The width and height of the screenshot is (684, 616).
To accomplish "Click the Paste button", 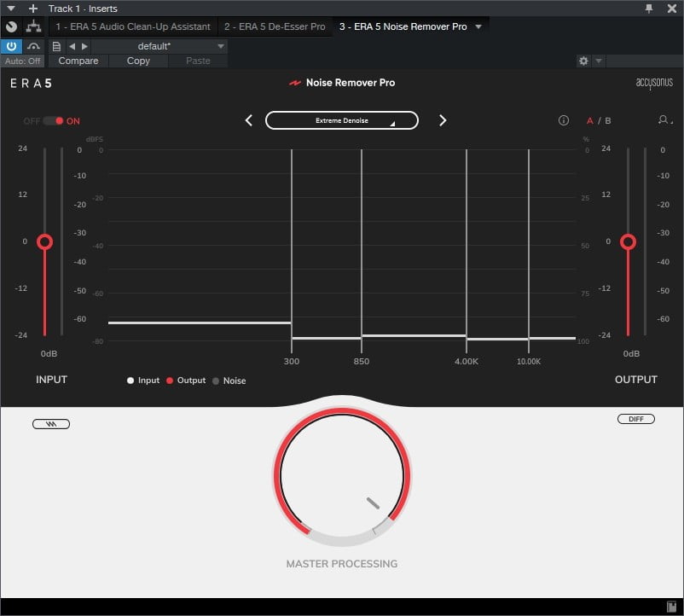I will point(198,61).
